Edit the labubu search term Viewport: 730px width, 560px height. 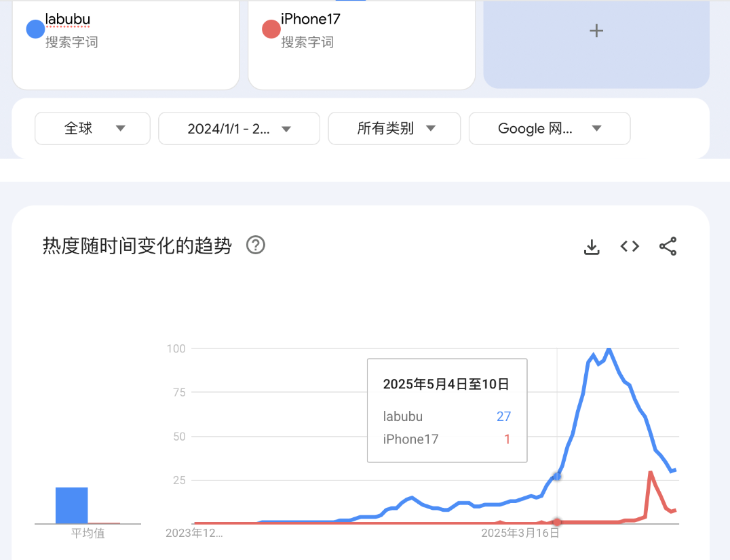point(68,19)
